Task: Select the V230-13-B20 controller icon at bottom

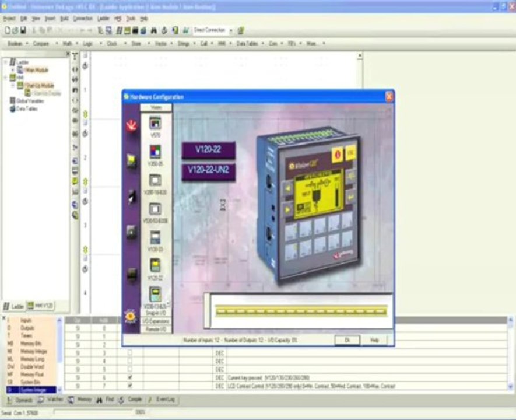Action: pyautogui.click(x=155, y=295)
